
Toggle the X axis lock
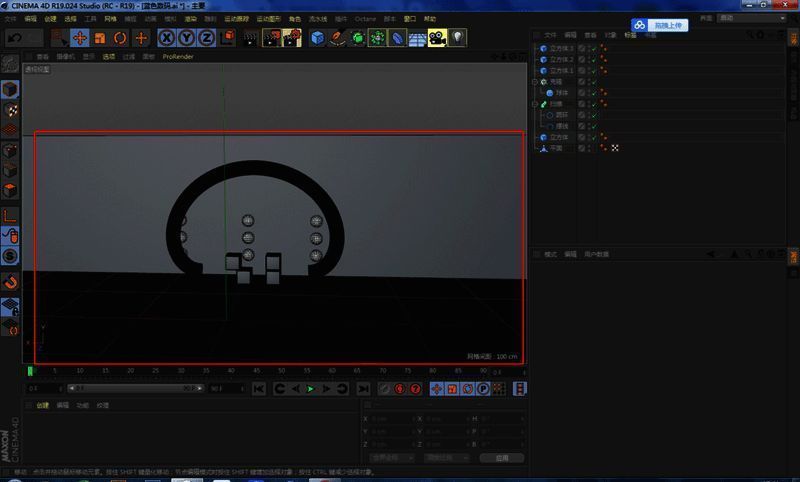[167, 38]
